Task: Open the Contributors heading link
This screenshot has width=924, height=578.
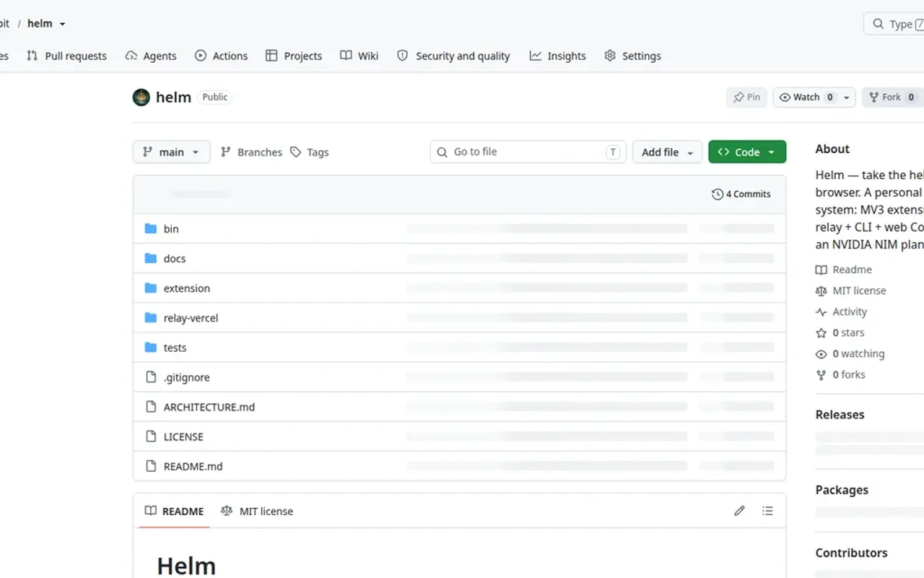Action: tap(852, 553)
